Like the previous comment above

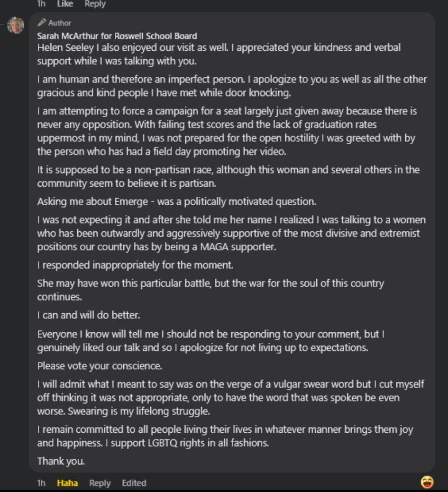65,4
